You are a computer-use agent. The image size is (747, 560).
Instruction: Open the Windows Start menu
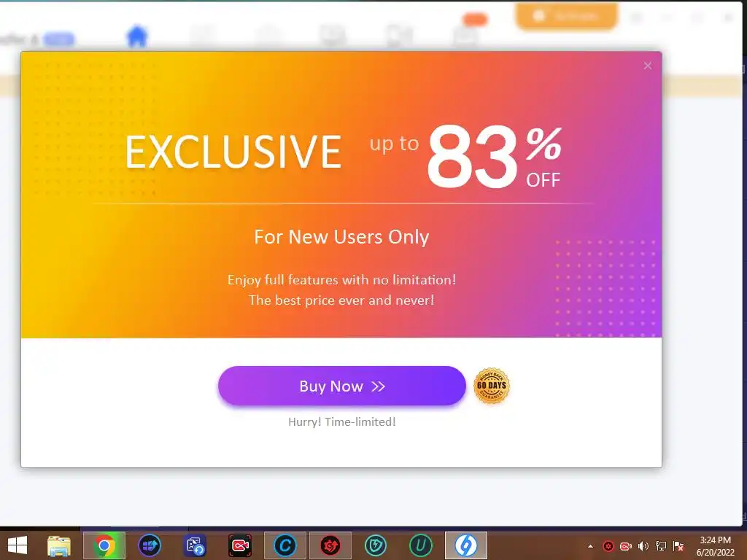(18, 545)
